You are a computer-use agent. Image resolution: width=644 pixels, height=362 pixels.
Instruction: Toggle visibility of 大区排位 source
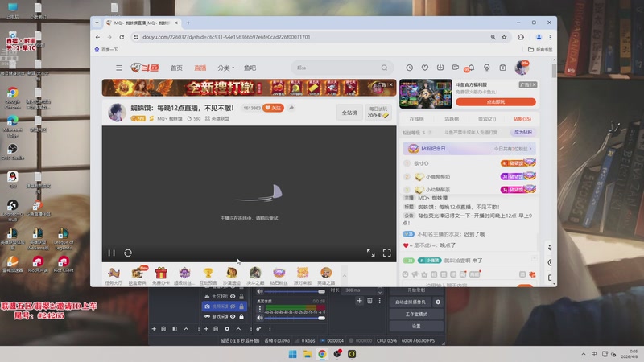233,296
